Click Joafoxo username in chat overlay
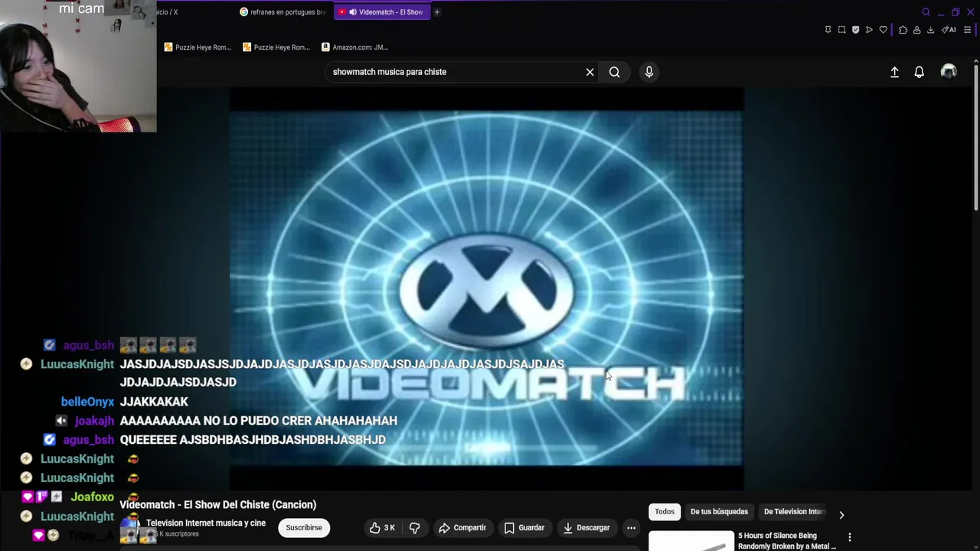The height and width of the screenshot is (551, 980). (92, 497)
